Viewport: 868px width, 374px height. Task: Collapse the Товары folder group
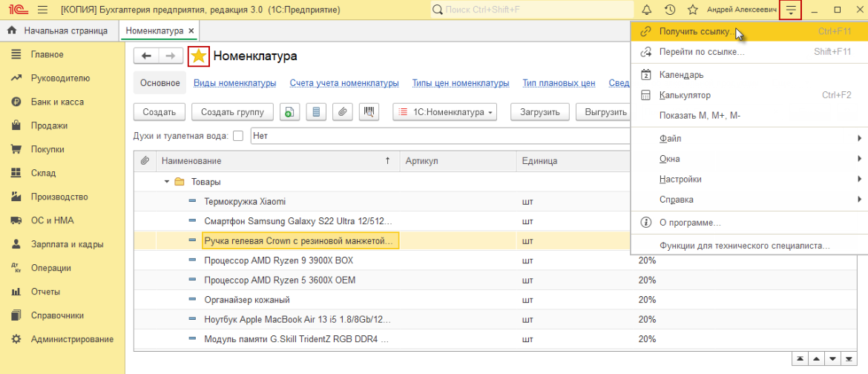167,182
